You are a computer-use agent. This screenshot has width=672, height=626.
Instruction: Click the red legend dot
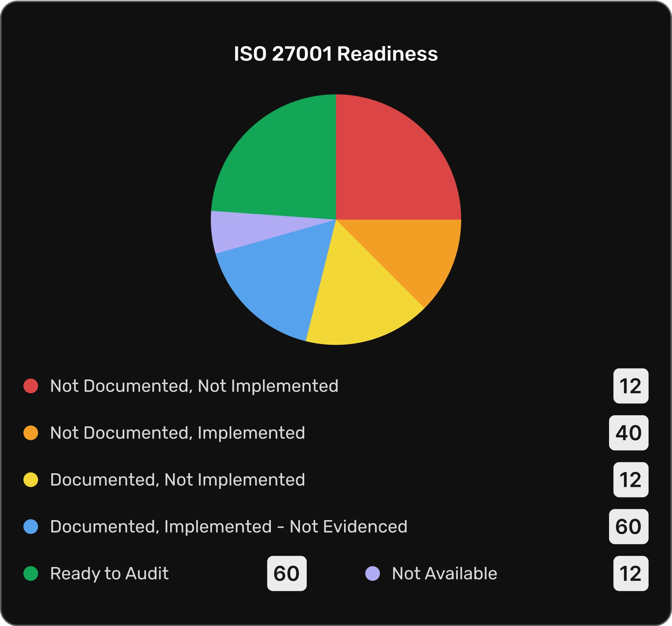[x=31, y=386]
